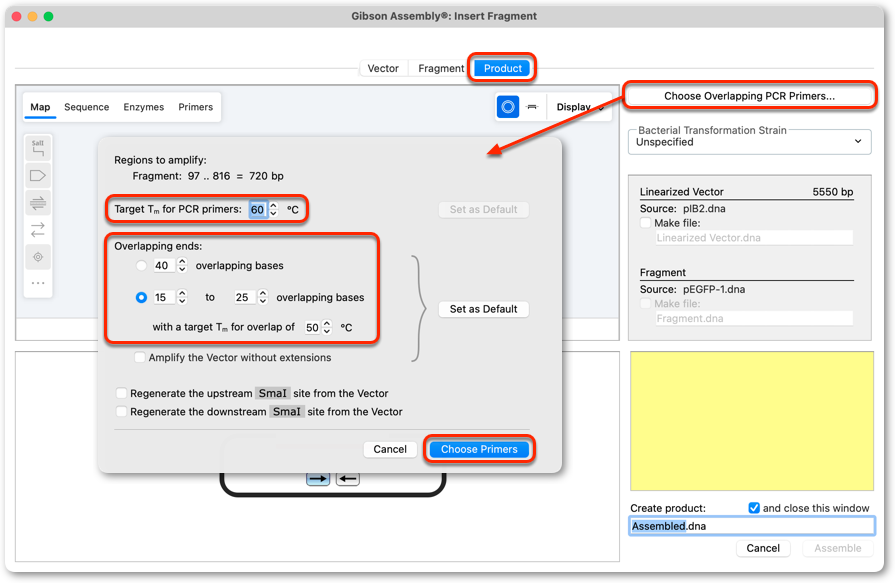Select the 15 to 25 overlapping bases radio

pos(142,297)
